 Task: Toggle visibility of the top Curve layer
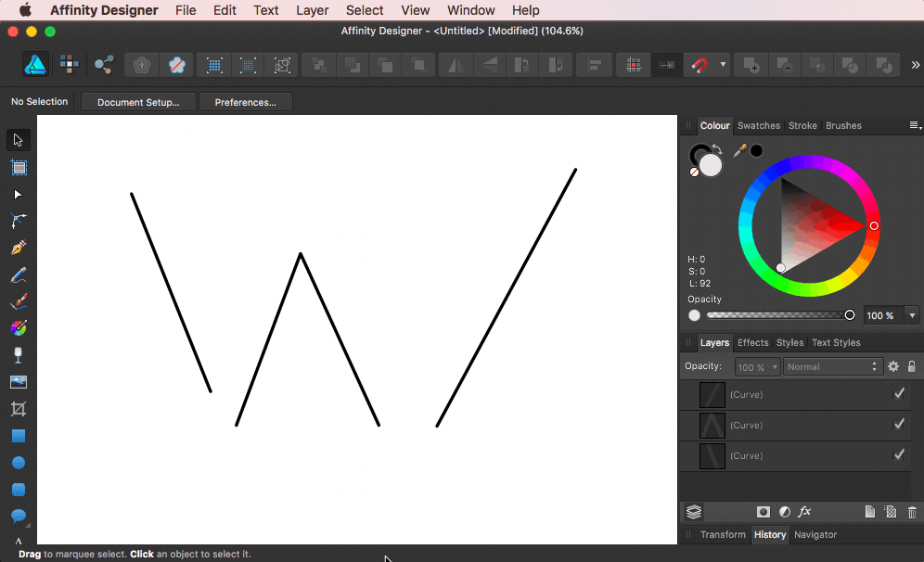(898, 393)
